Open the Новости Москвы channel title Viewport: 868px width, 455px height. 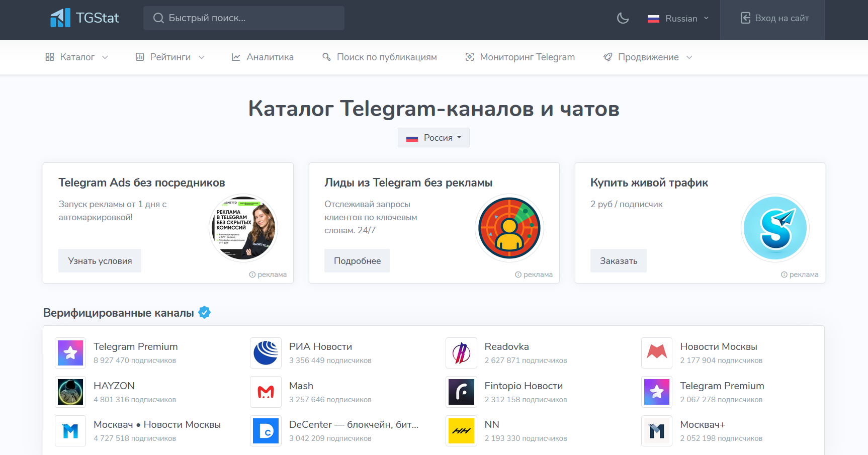click(x=718, y=347)
